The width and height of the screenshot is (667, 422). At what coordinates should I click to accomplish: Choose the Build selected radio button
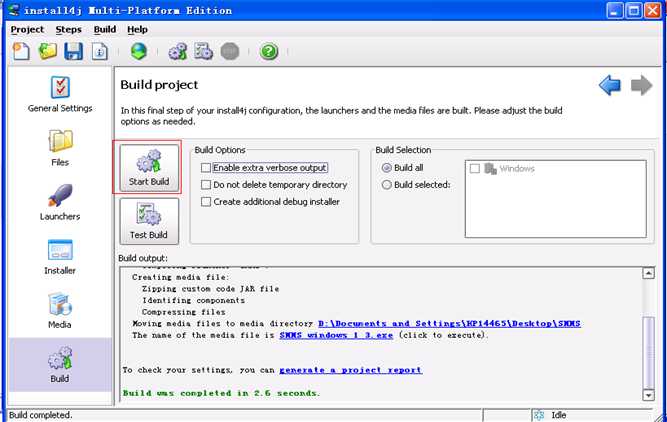(387, 185)
